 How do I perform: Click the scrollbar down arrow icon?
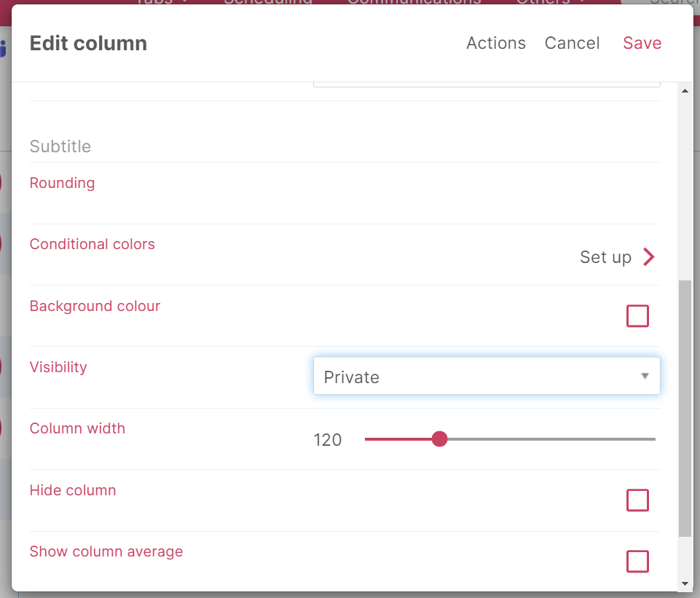(x=685, y=583)
